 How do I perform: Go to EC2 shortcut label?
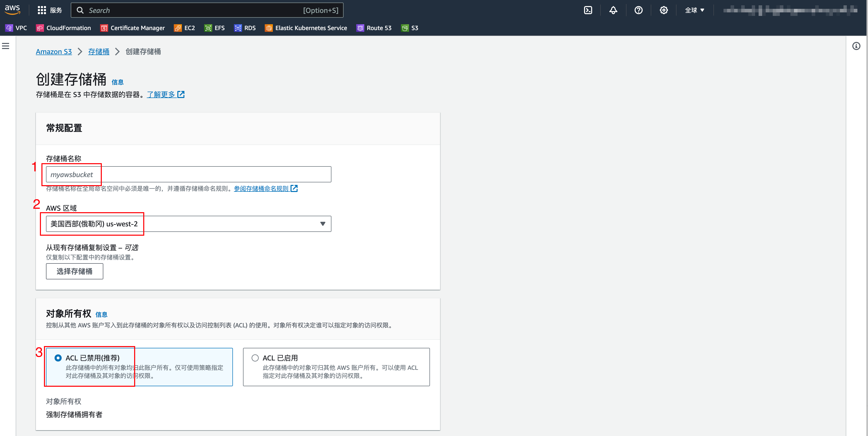(x=190, y=28)
